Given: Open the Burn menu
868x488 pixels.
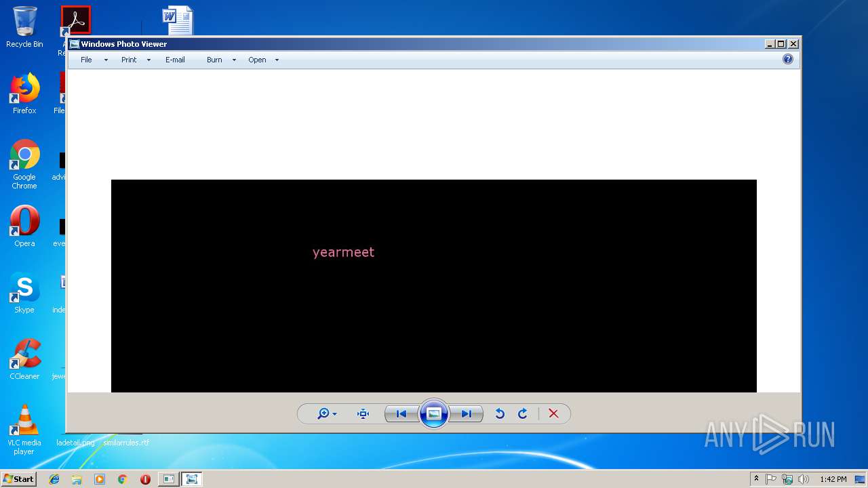Looking at the screenshot, I should point(214,60).
